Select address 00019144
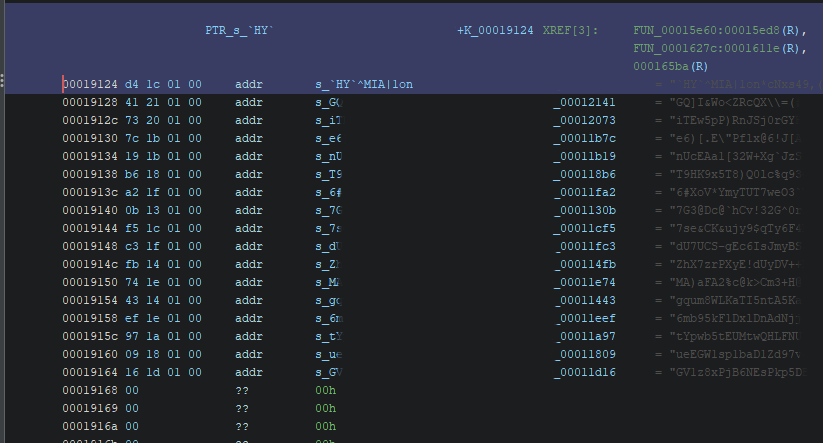 [90, 228]
